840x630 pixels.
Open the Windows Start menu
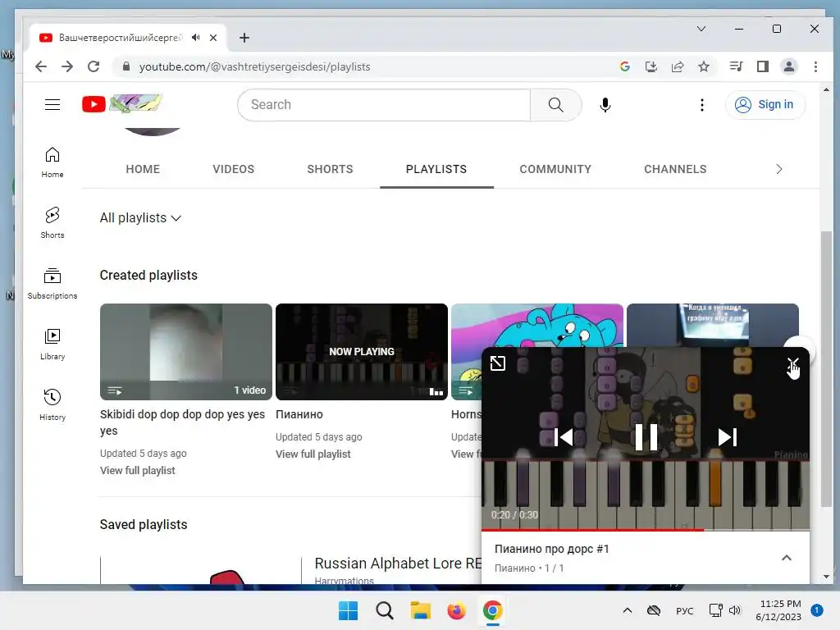(348, 610)
